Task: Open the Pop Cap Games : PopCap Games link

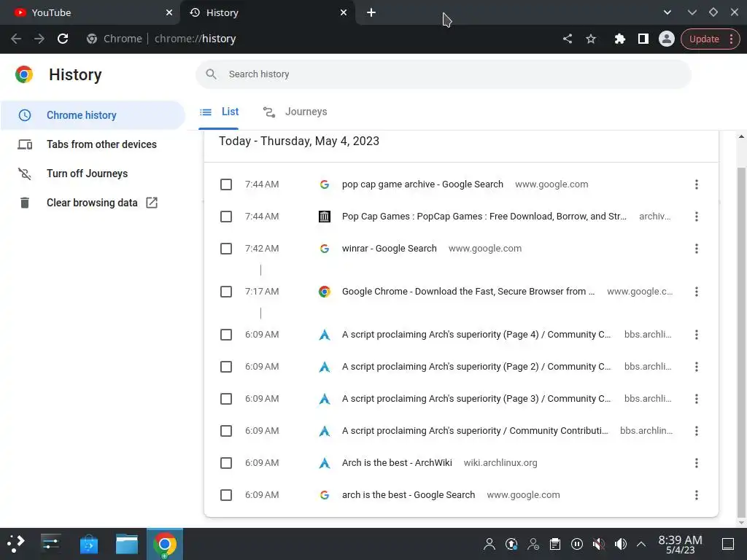Action: click(484, 217)
